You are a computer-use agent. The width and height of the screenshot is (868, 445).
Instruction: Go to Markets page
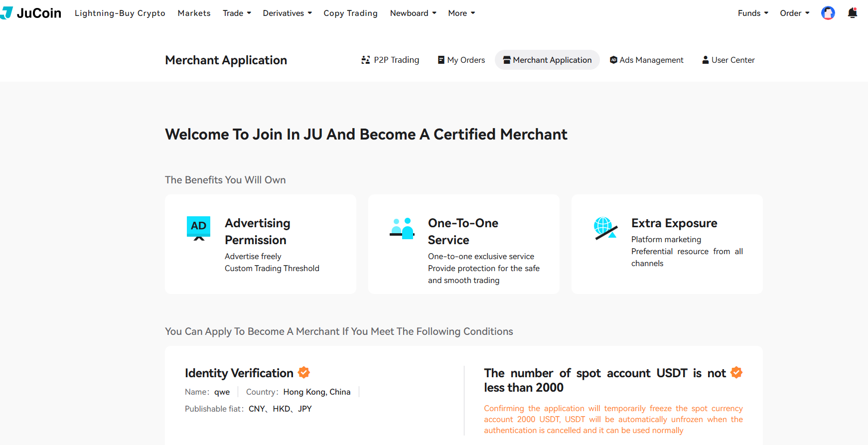(x=194, y=13)
